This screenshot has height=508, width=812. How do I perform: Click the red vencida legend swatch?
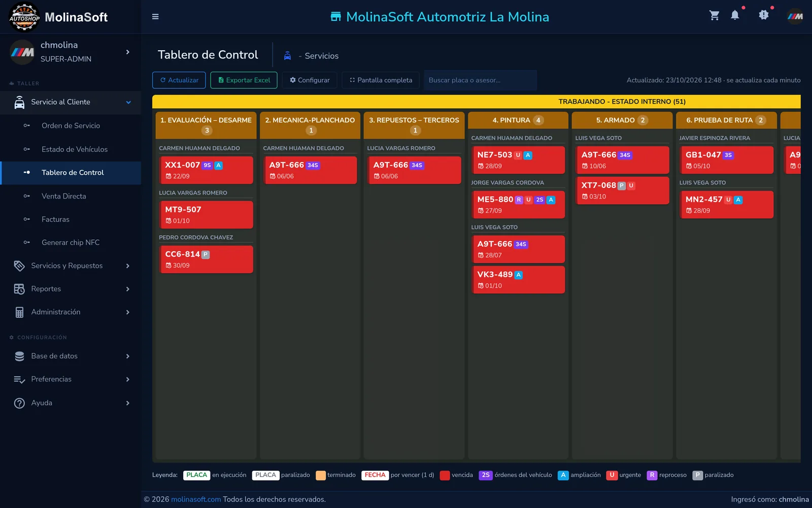445,475
